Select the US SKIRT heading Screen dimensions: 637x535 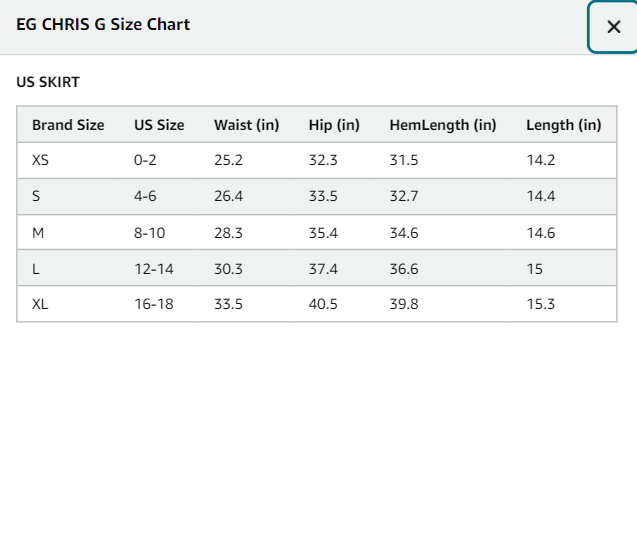tap(48, 82)
